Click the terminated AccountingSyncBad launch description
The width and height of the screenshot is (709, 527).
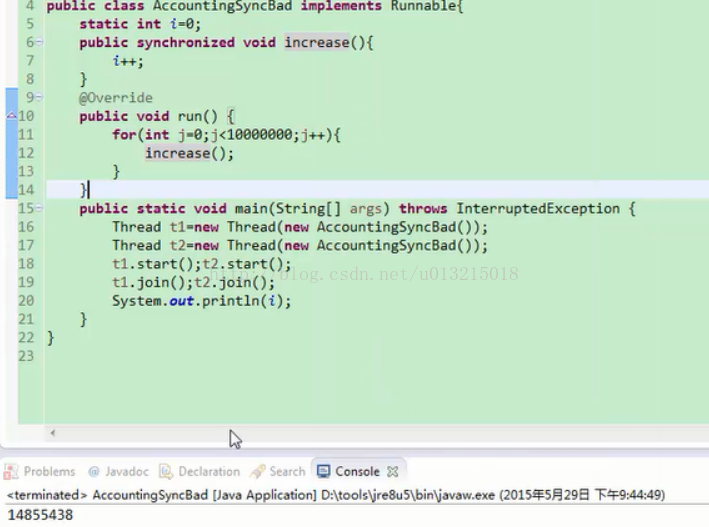tap(336, 494)
